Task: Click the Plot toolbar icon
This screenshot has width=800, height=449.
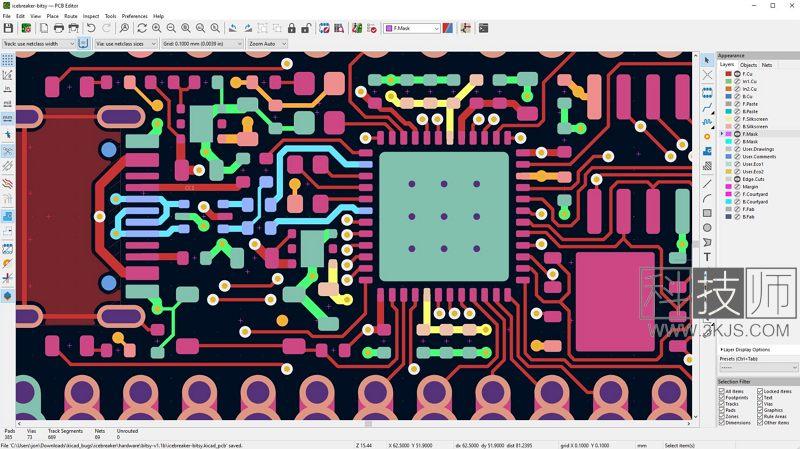Action: tap(73, 29)
